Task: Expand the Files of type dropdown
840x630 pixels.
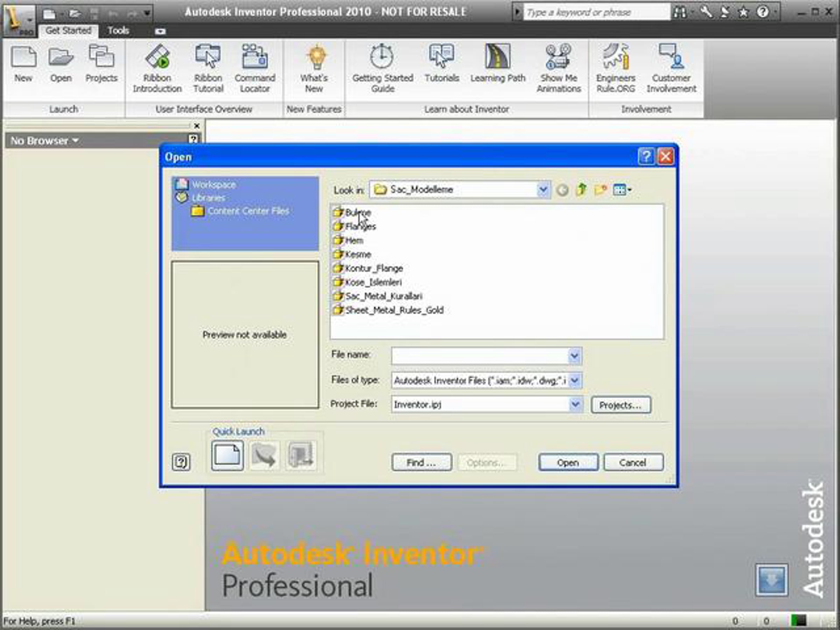Action: (x=575, y=380)
